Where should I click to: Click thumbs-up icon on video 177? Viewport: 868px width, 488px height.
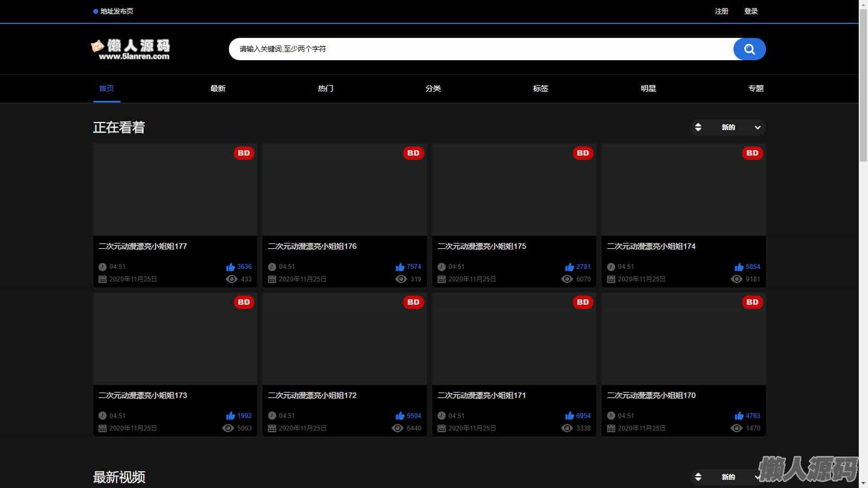click(231, 267)
